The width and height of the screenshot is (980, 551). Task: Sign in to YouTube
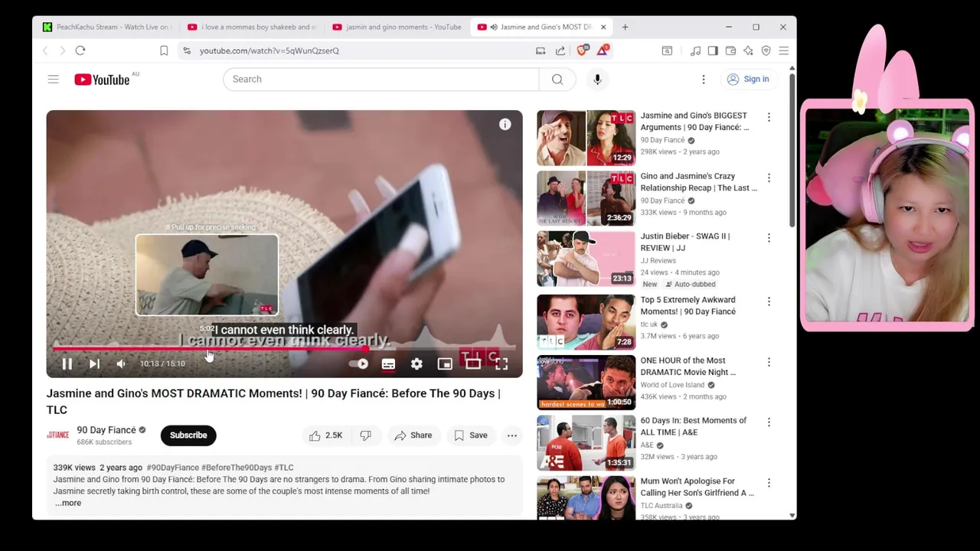(748, 79)
